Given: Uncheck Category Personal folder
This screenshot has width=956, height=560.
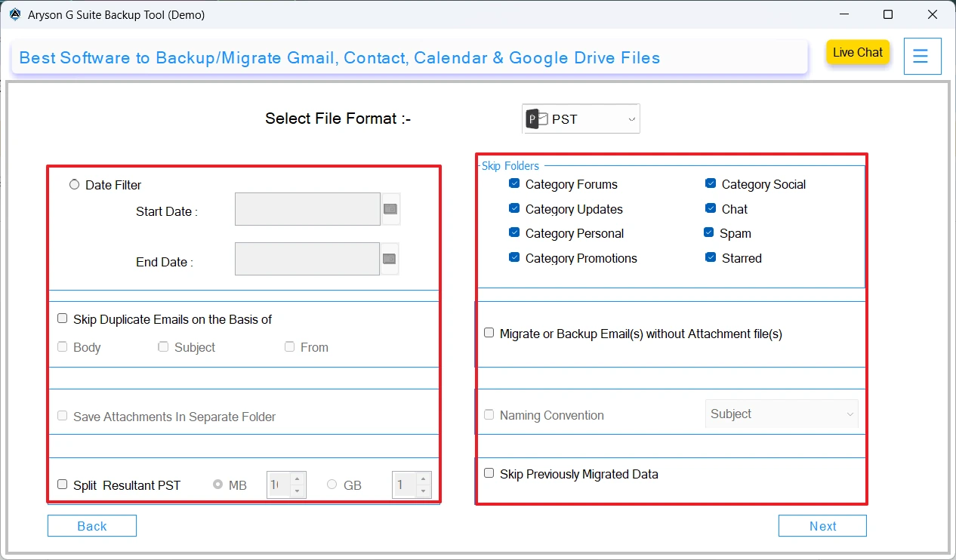Looking at the screenshot, I should click(514, 232).
